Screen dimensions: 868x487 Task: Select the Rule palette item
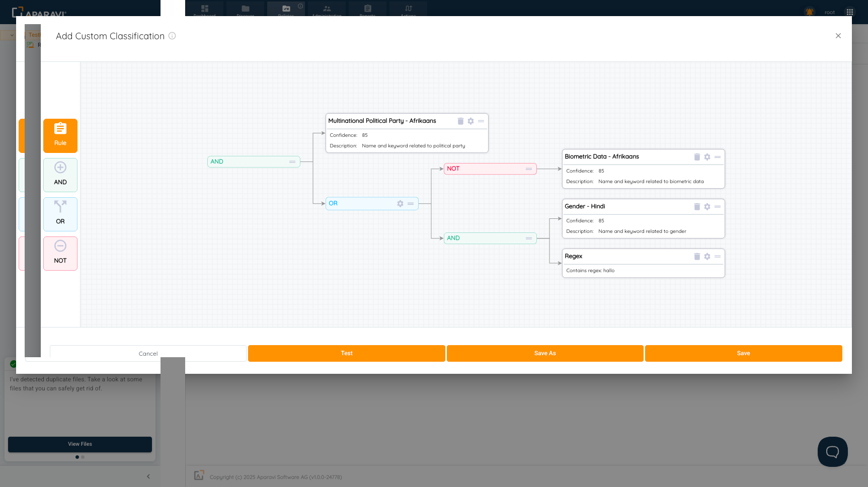60,136
